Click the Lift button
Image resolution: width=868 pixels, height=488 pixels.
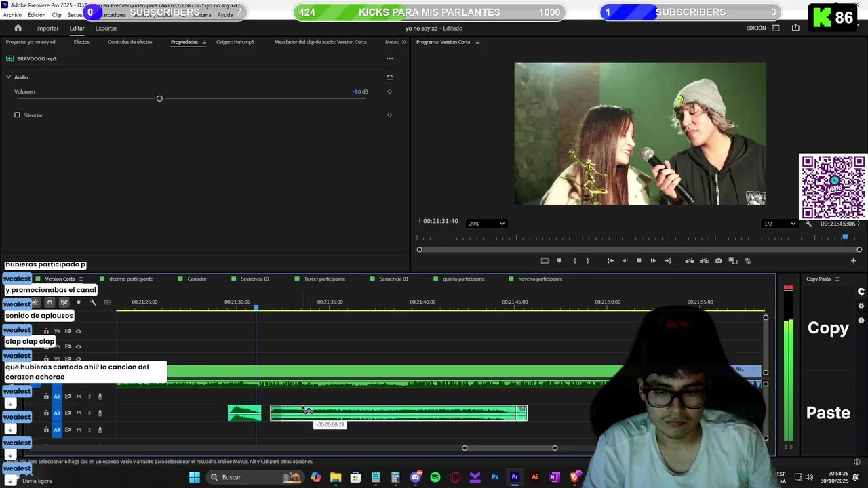pos(689,260)
